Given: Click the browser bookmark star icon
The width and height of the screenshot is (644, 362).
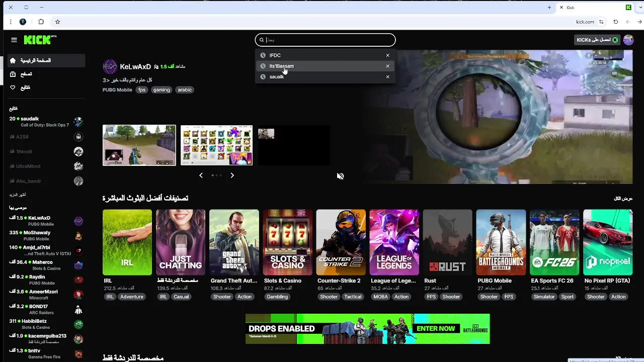Looking at the screenshot, I should tap(57, 22).
